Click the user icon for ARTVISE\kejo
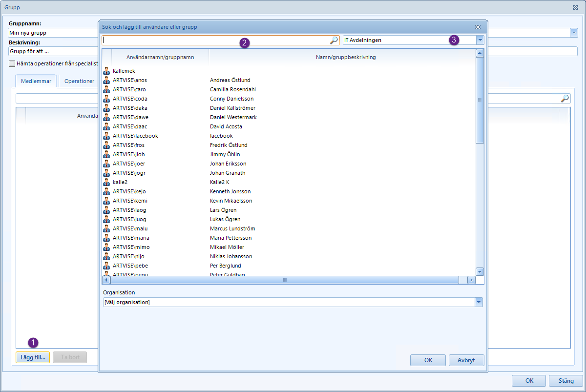Image resolution: width=586 pixels, height=392 pixels. 106,192
